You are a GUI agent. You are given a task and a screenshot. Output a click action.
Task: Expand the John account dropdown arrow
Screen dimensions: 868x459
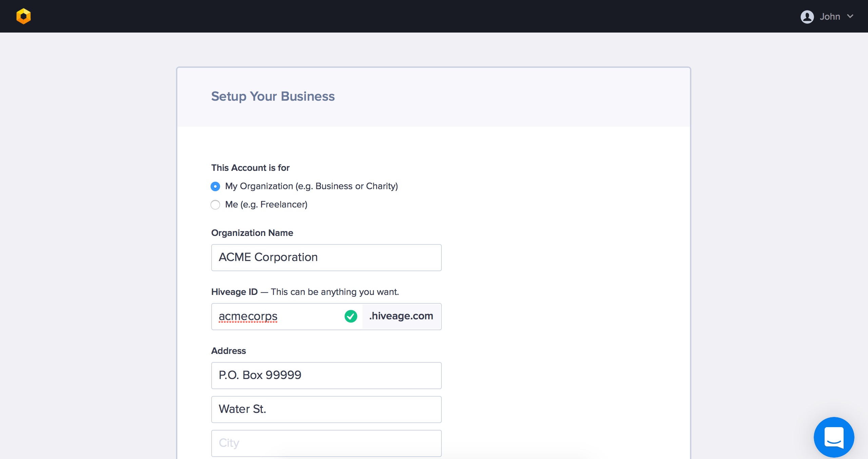850,16
